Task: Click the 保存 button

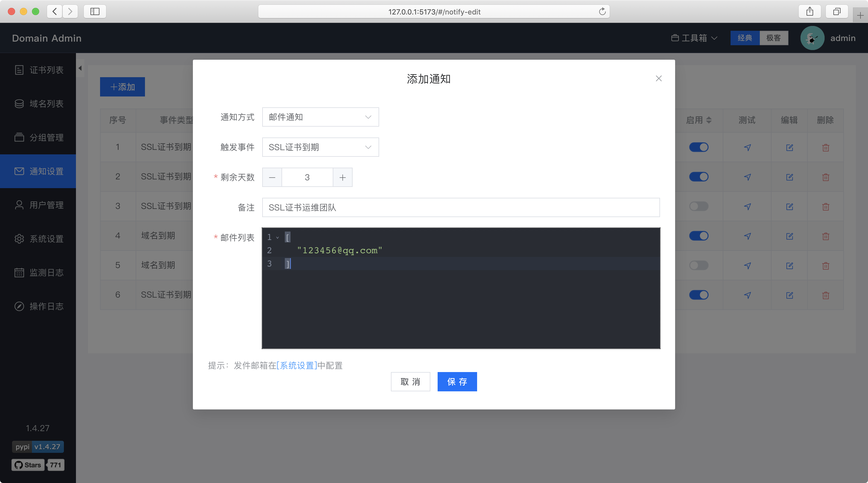Action: click(x=457, y=382)
